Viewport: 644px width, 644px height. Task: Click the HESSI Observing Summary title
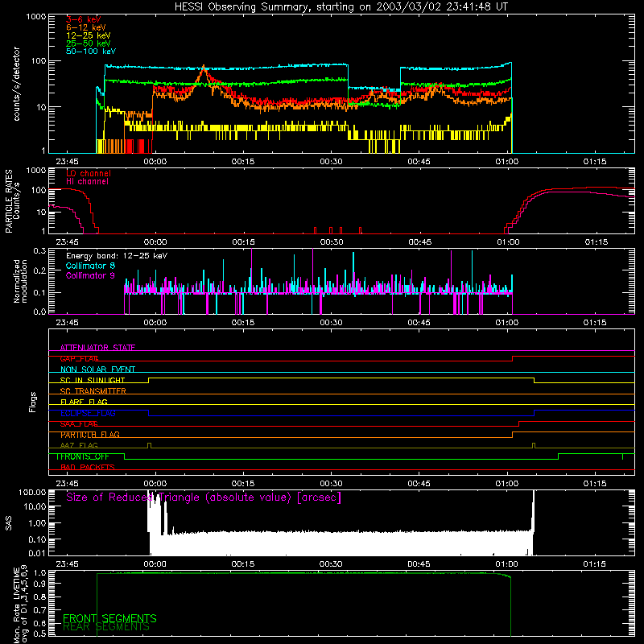pos(341,7)
